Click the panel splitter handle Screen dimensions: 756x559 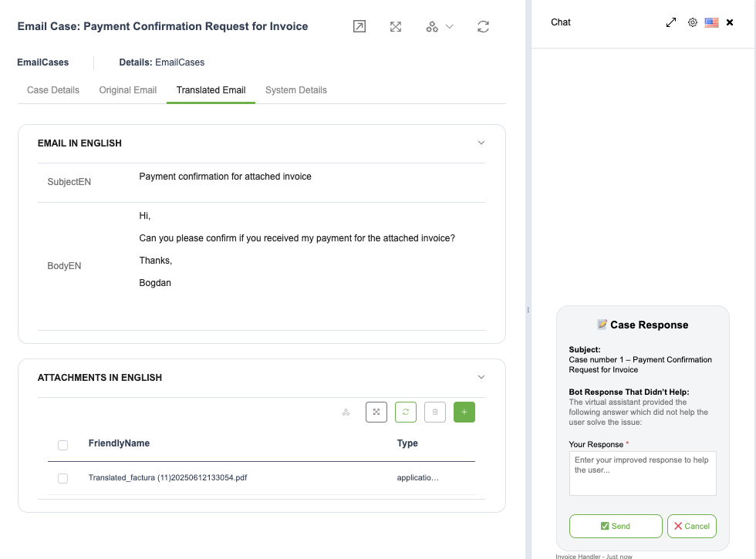[528, 310]
